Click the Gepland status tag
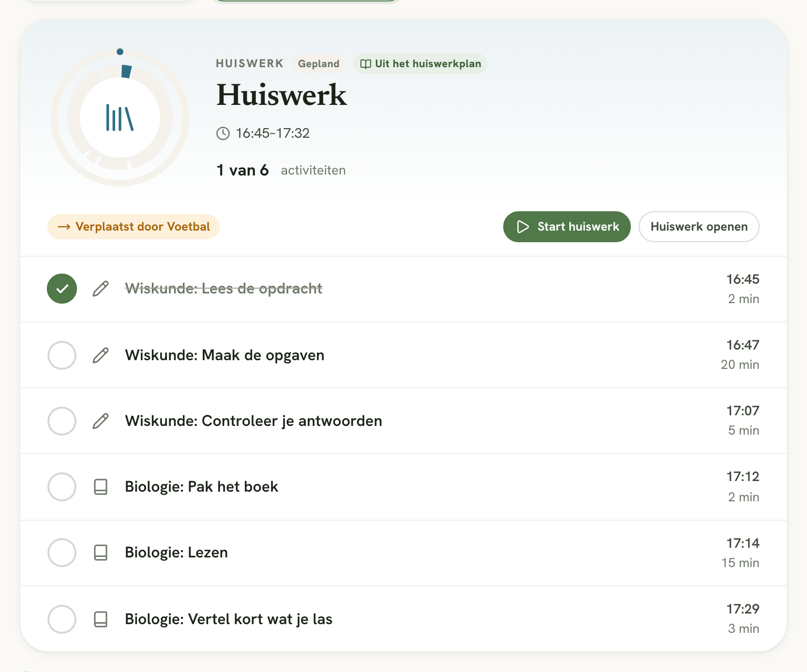The image size is (807, 672). click(318, 64)
